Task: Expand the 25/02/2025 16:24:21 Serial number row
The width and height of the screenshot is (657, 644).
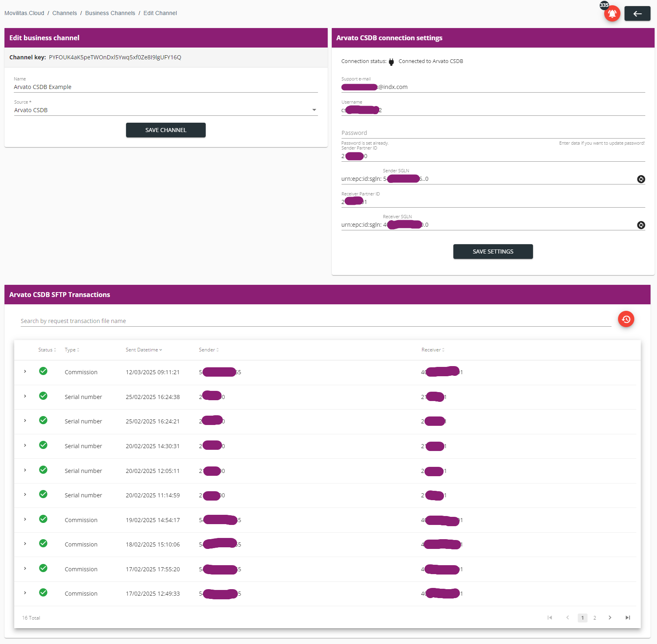Action: [25, 421]
